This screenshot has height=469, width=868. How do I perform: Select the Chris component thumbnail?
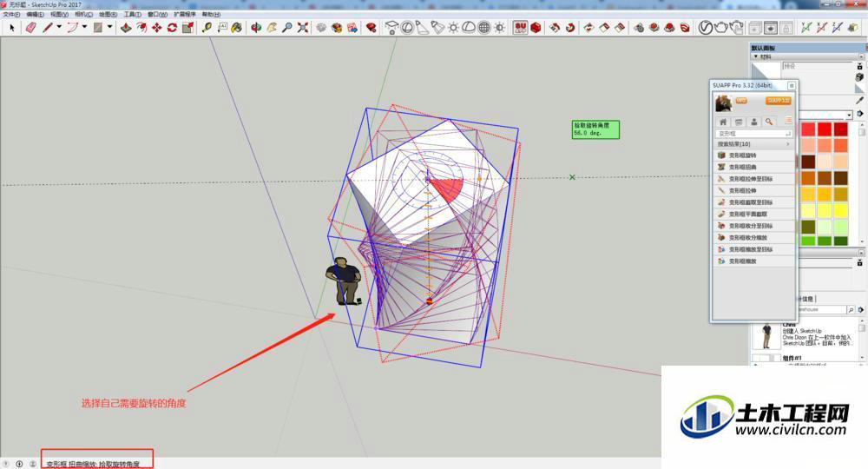tap(766, 335)
